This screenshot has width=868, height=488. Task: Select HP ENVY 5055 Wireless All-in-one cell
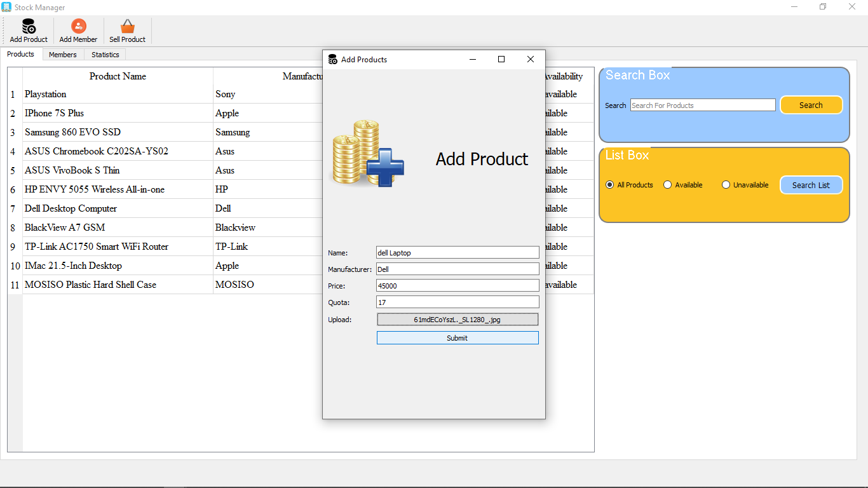tap(118, 189)
